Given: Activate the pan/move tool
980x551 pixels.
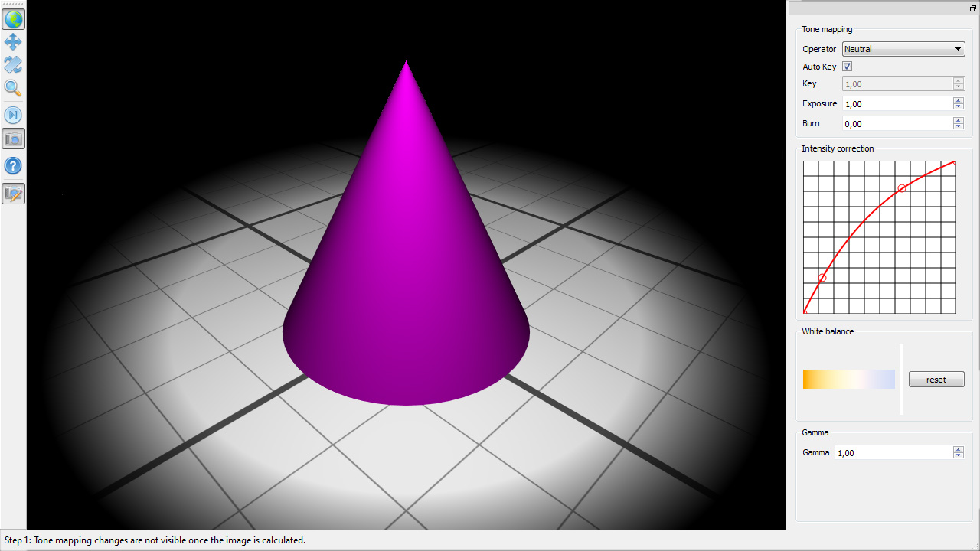Looking at the screenshot, I should click(x=14, y=42).
